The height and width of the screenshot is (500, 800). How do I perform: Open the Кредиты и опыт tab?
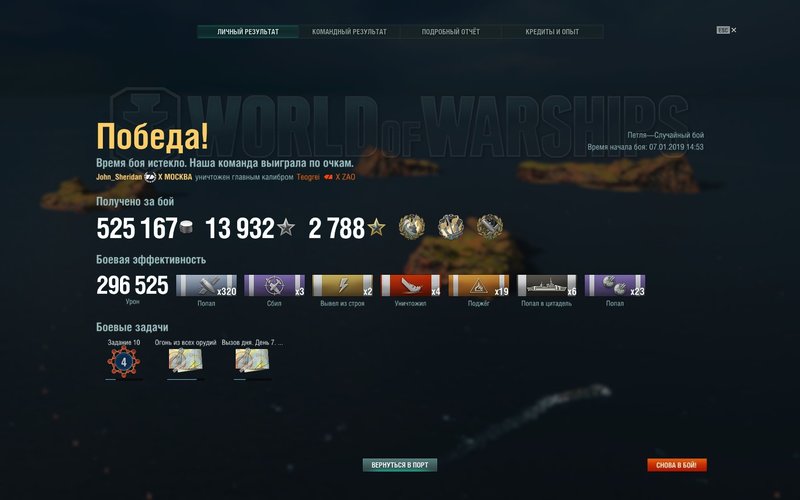point(552,32)
